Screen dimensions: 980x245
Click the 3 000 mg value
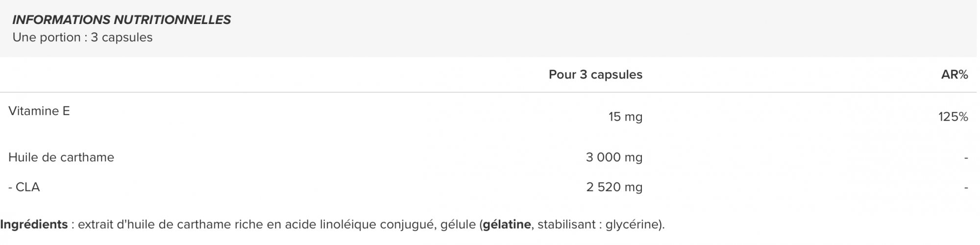[x=614, y=157]
